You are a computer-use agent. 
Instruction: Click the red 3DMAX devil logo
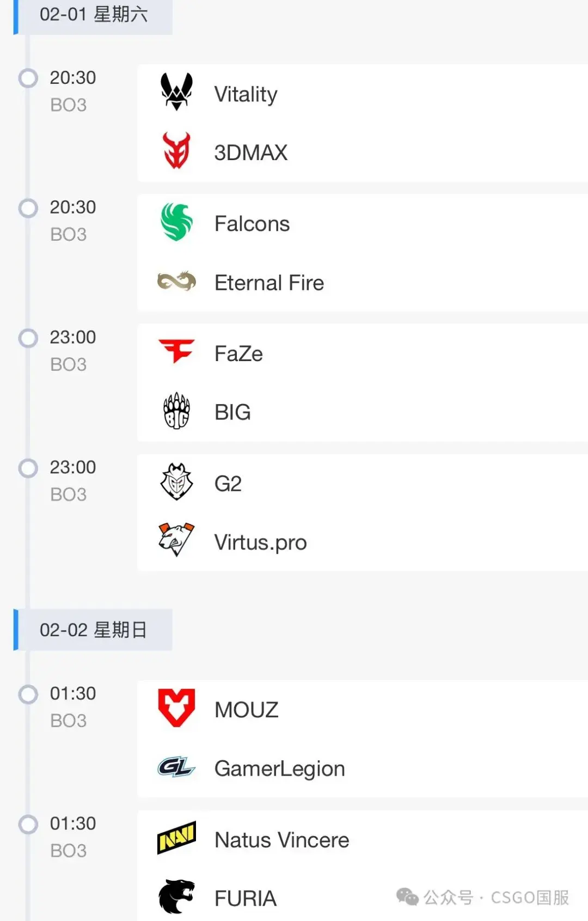176,151
